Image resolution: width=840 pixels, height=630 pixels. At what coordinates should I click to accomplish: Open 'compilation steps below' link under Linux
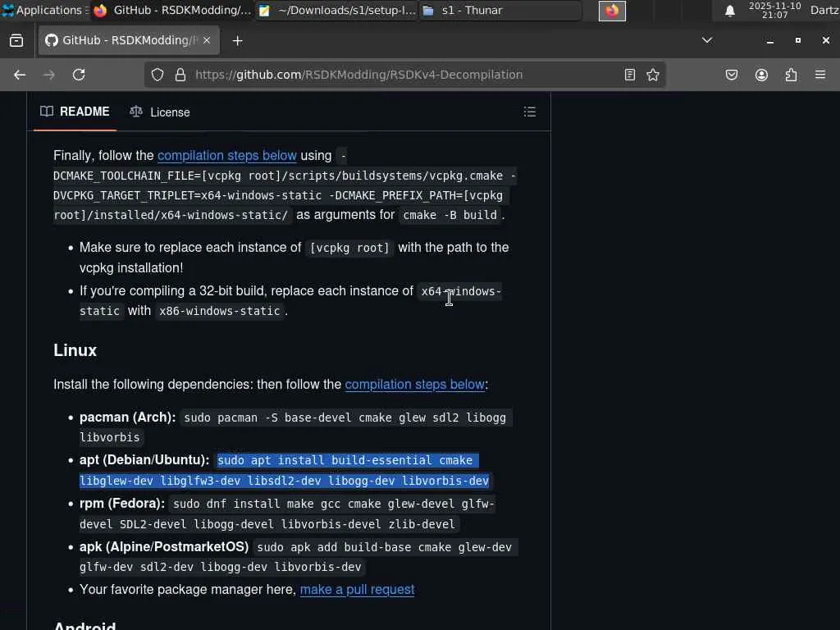tap(414, 384)
